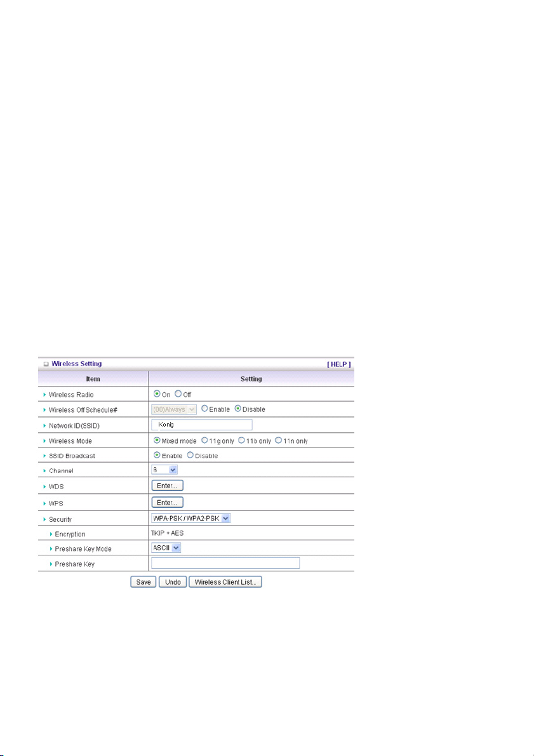This screenshot has width=534, height=756.
Task: Disable SSID Broadcast
Action: point(190,455)
